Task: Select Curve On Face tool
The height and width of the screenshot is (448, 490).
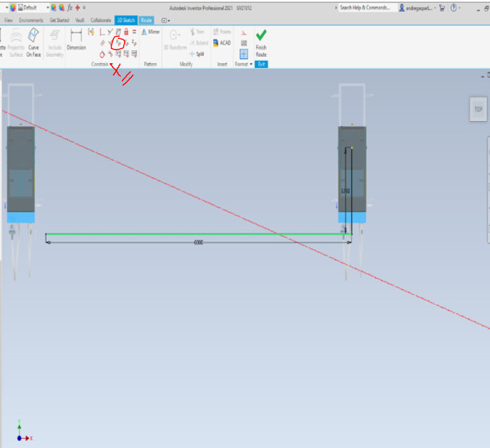Action: (34, 43)
